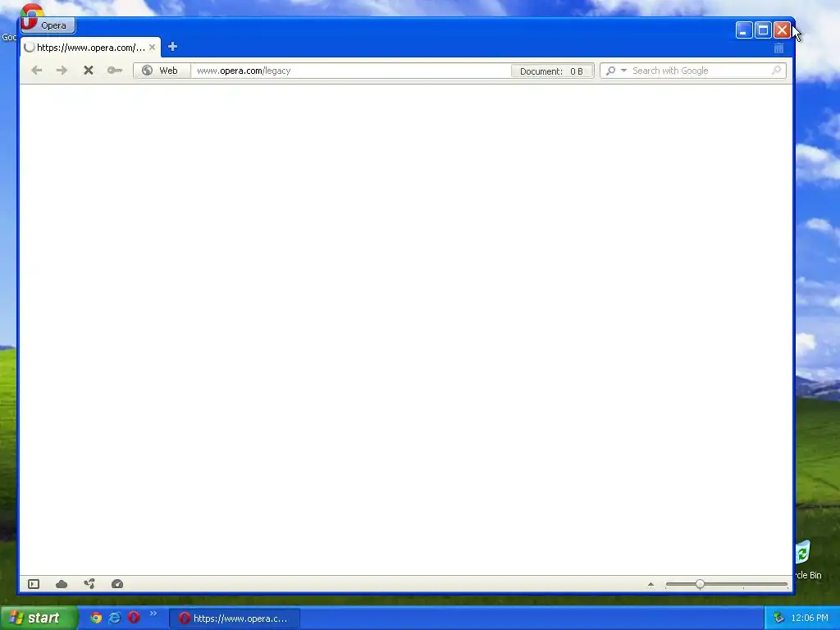This screenshot has width=840, height=630.
Task: Open Opera Link cloud icon
Action: click(62, 584)
